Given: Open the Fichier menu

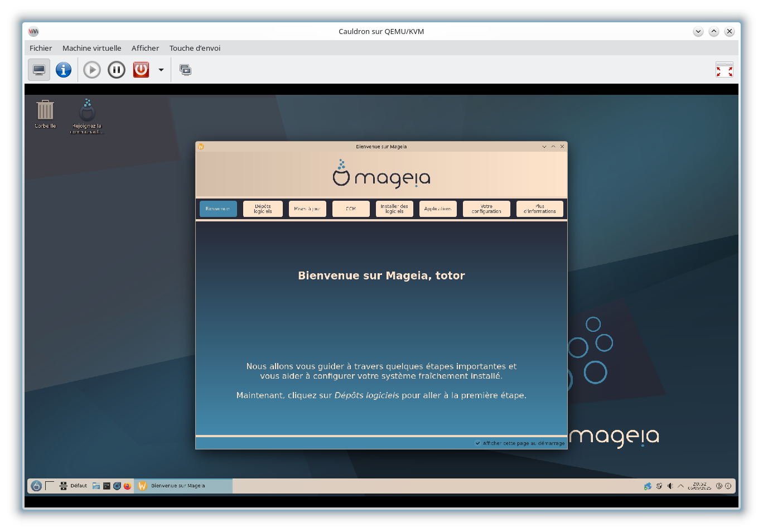Looking at the screenshot, I should pyautogui.click(x=41, y=48).
